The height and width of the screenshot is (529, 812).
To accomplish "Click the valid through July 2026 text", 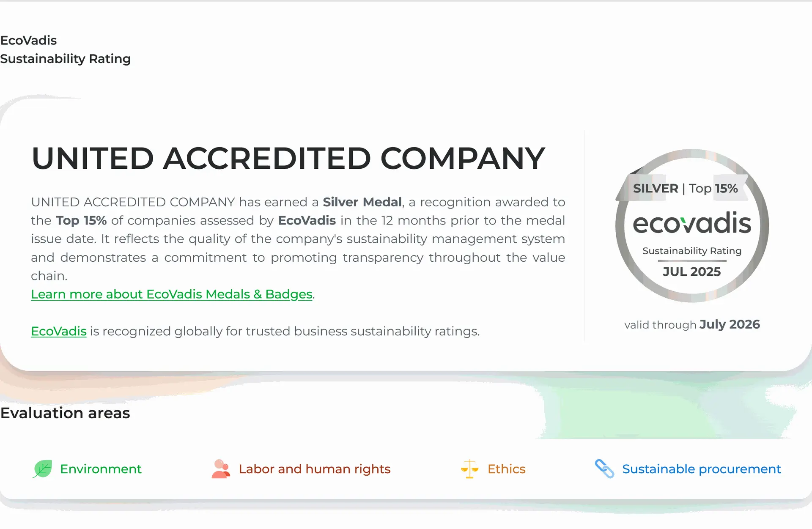I will tap(692, 324).
